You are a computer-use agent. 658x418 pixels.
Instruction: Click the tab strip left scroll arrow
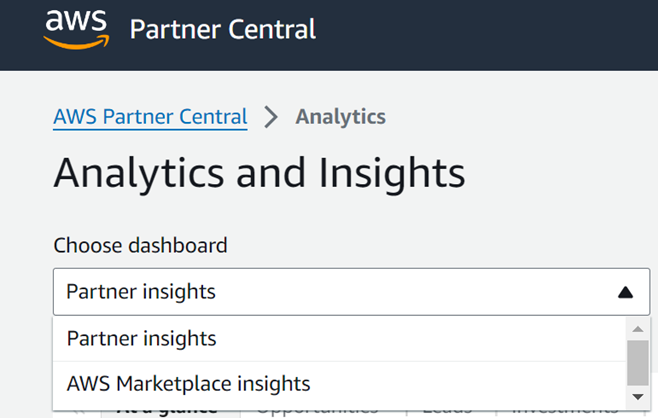click(80, 410)
